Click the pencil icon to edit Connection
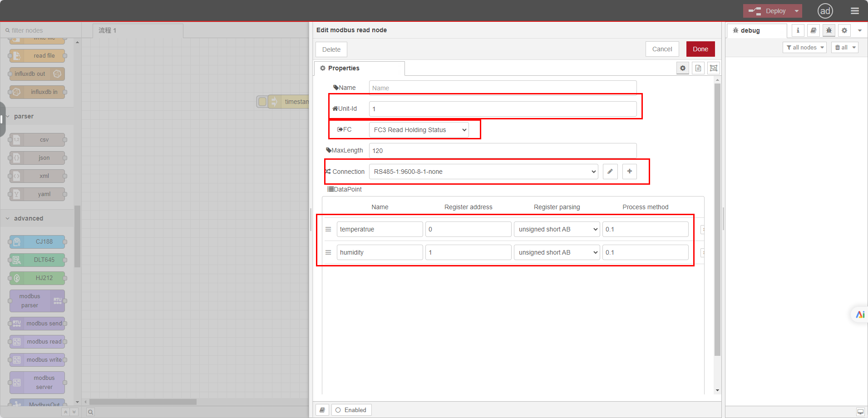 (x=610, y=172)
